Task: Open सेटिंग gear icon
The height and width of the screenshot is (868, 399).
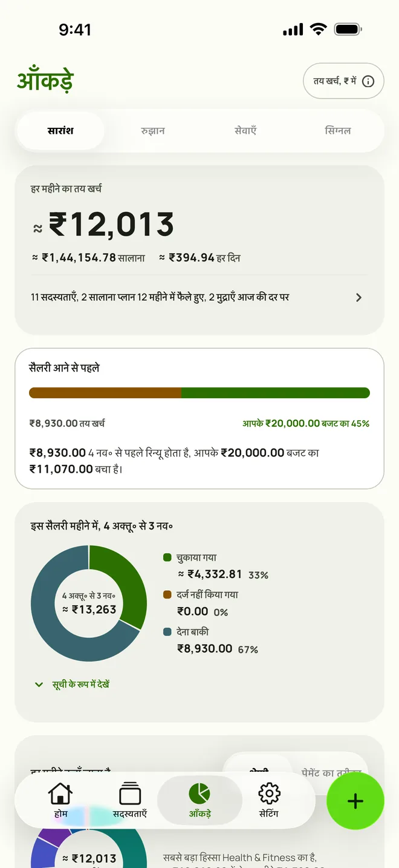Action: (269, 794)
